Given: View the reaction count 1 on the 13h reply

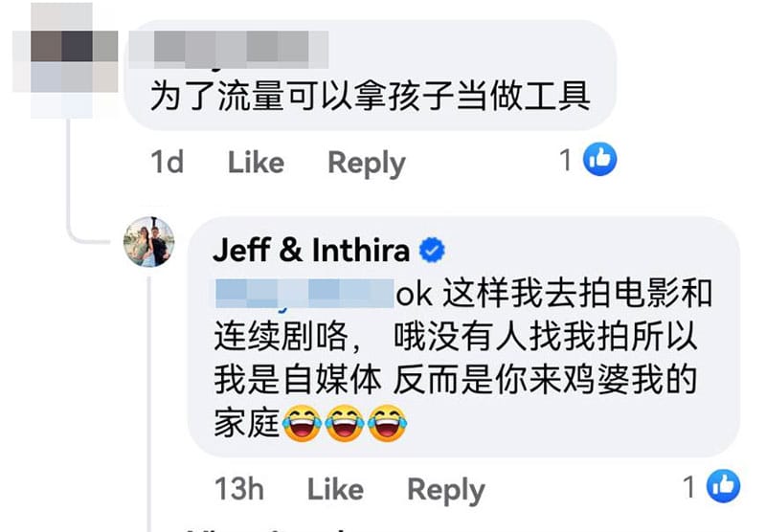Looking at the screenshot, I should point(688,487).
